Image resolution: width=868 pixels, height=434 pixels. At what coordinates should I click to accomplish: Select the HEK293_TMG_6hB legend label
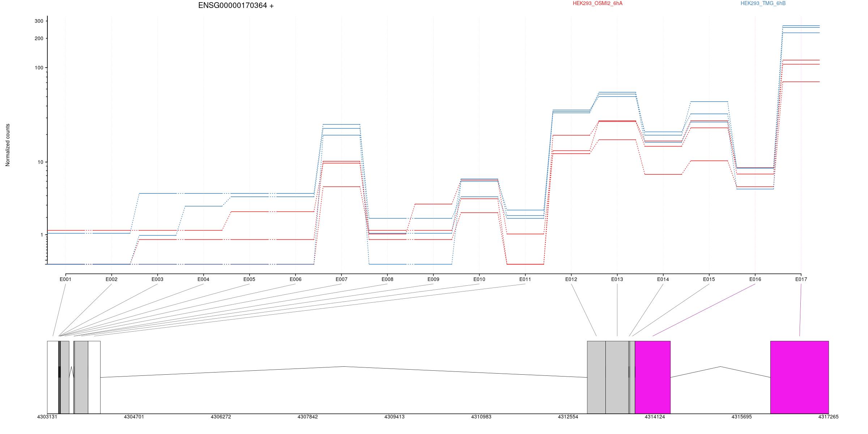click(x=763, y=3)
